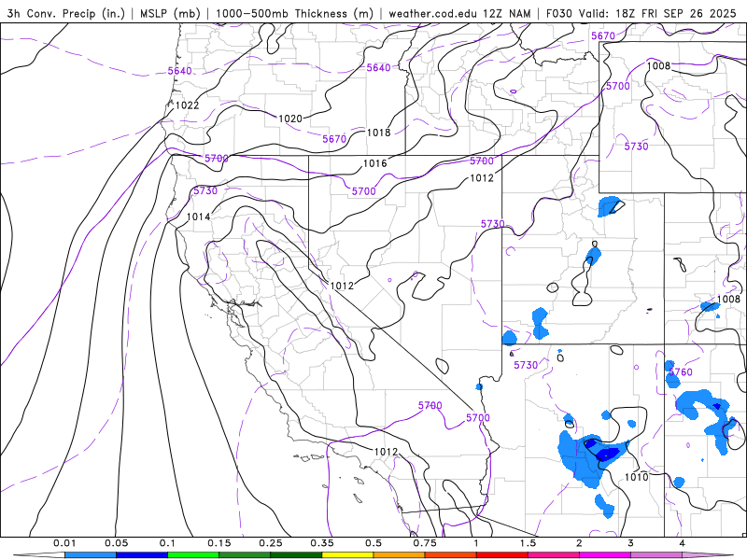Image resolution: width=747 pixels, height=560 pixels.
Task: Click the orange 0.5 legend swatch
Action: click(x=400, y=555)
